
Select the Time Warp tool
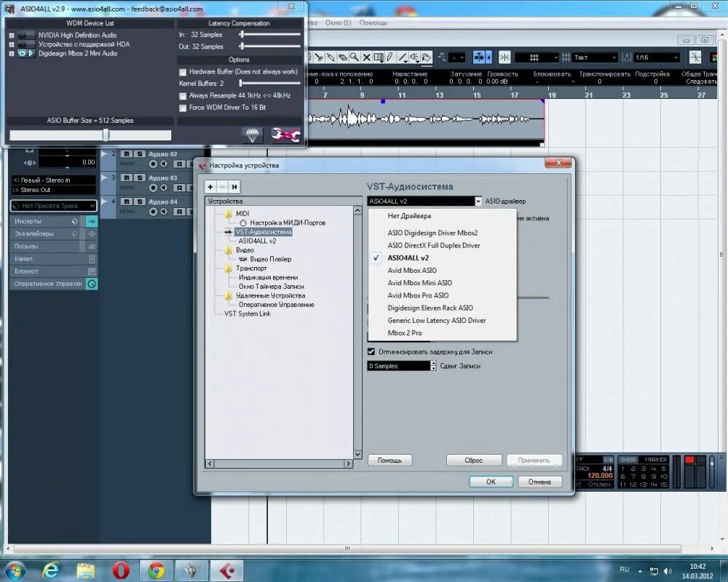coord(379,57)
